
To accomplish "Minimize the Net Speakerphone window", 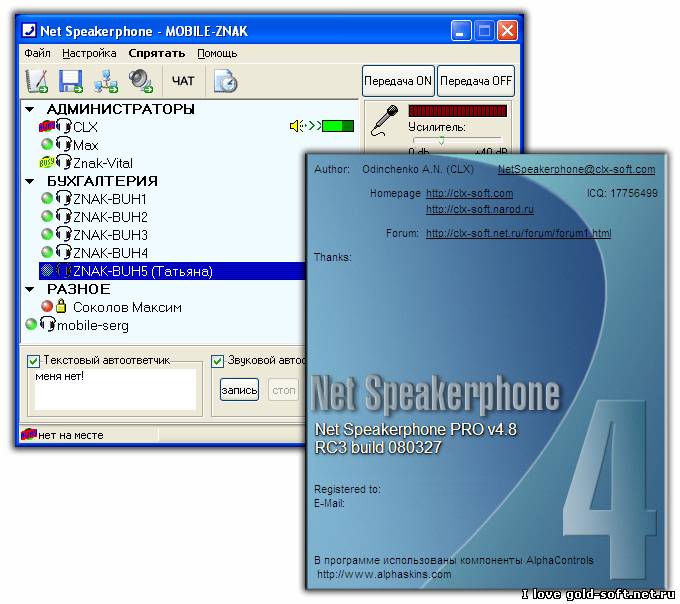I will (461, 31).
